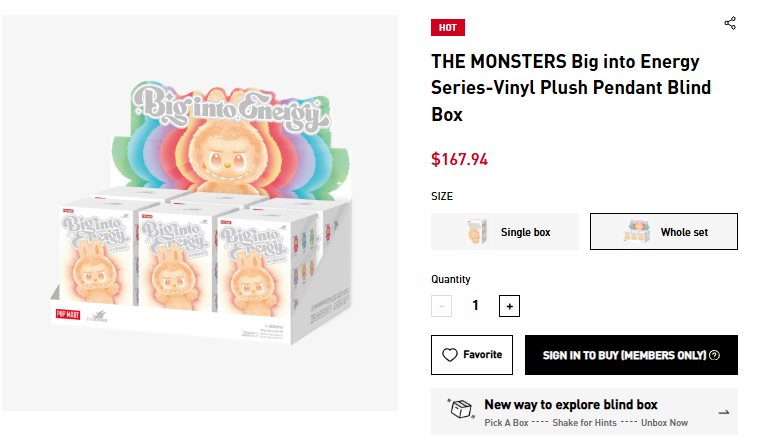Click the right arrow in explore banner
The image size is (761, 437).
[x=724, y=411]
